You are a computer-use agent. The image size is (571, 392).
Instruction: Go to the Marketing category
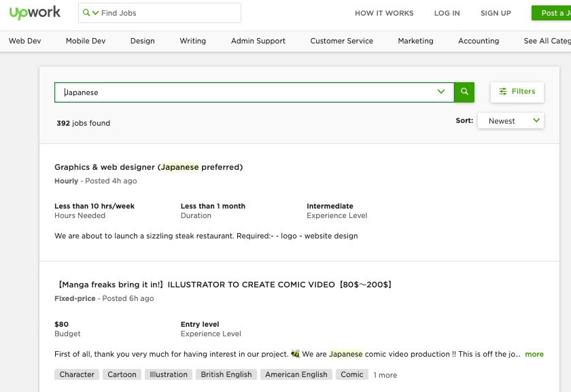[x=415, y=41]
